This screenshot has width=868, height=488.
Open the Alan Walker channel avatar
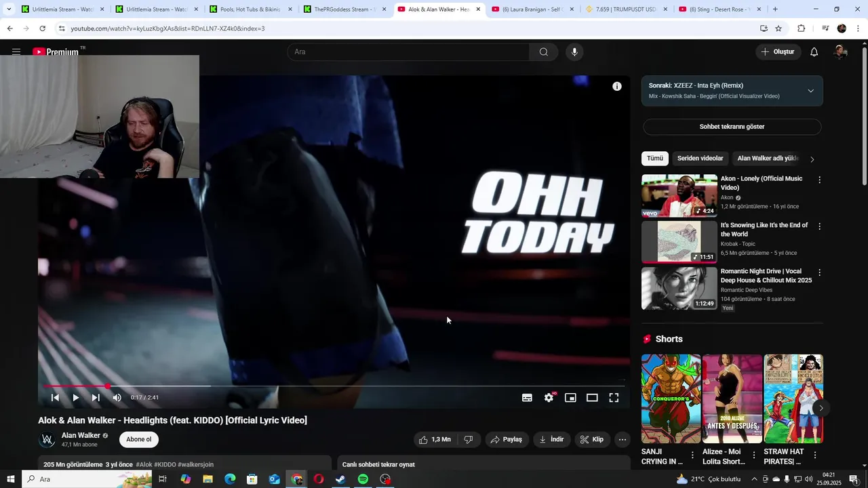click(x=47, y=440)
